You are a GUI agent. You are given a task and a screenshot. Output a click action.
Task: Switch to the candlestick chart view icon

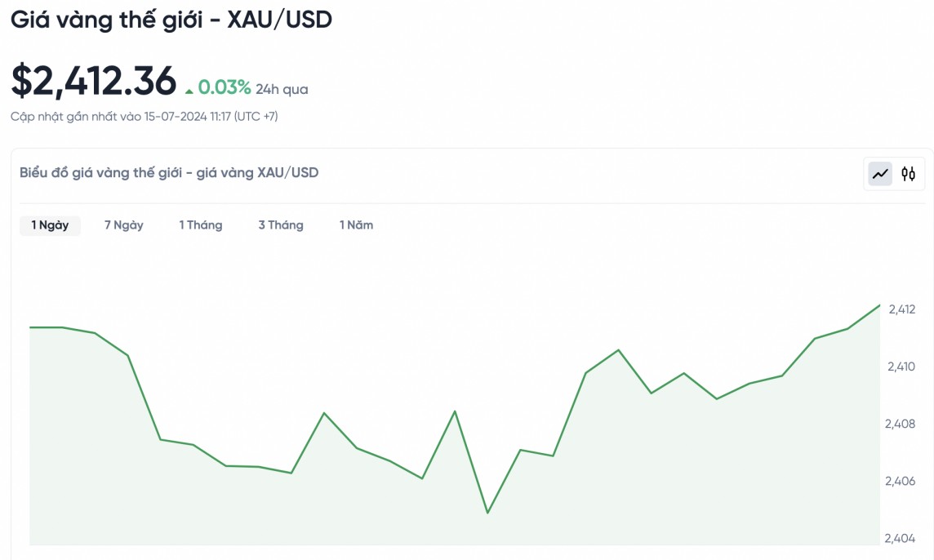point(908,173)
